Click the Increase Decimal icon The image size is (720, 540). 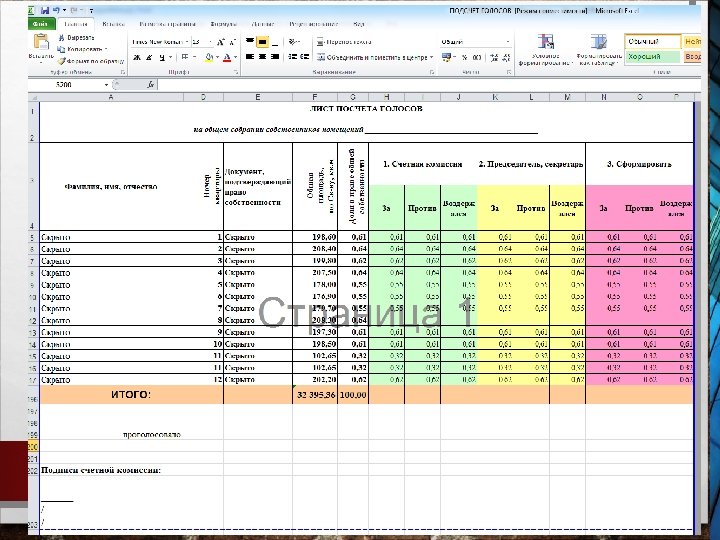494,57
